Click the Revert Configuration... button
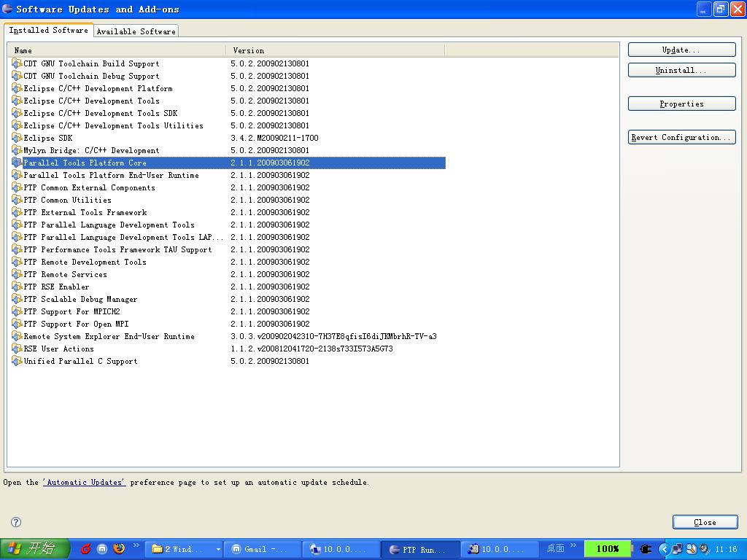This screenshot has width=747, height=560. pyautogui.click(x=682, y=137)
